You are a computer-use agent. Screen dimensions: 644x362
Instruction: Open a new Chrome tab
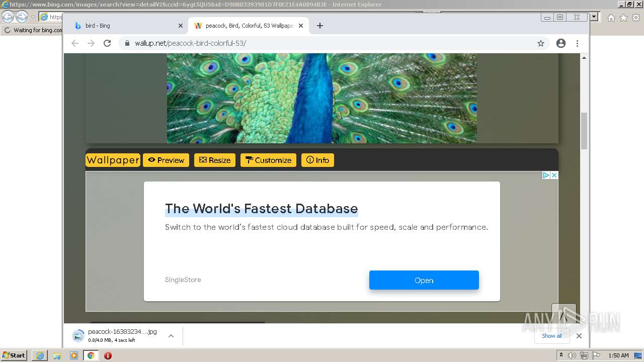pos(320,26)
